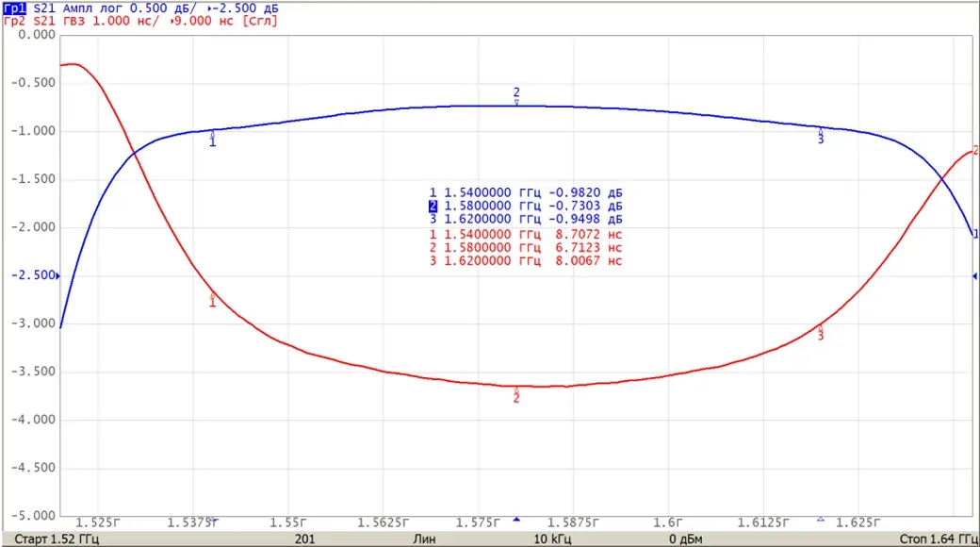
Task: Click the Стоп 1.64 ГГц stop frequency field
Action: click(x=939, y=539)
